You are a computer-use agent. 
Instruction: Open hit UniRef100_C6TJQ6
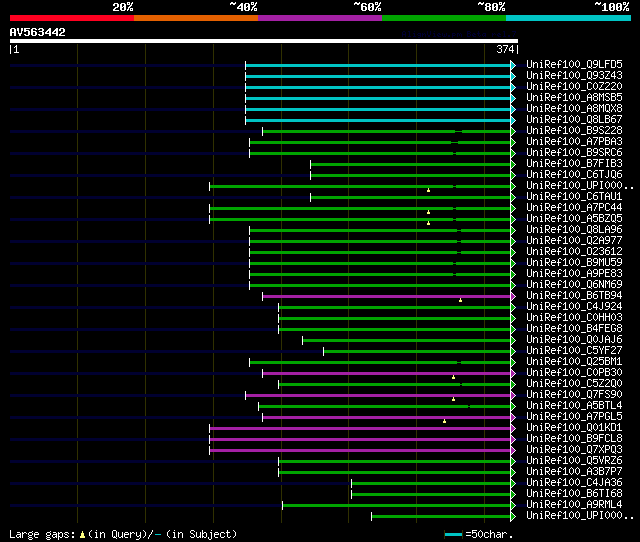coord(574,175)
